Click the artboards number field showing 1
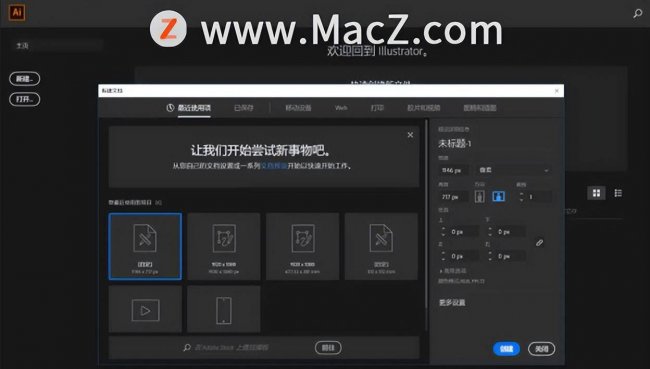This screenshot has width=650, height=369. (x=539, y=197)
